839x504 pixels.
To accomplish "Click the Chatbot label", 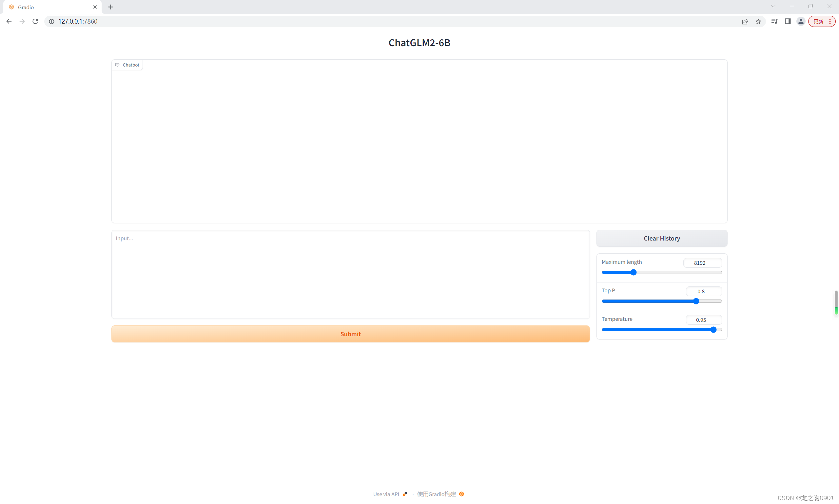I will (127, 65).
